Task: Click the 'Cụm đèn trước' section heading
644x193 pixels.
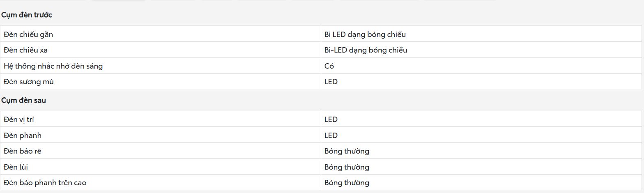Action: click(x=27, y=15)
